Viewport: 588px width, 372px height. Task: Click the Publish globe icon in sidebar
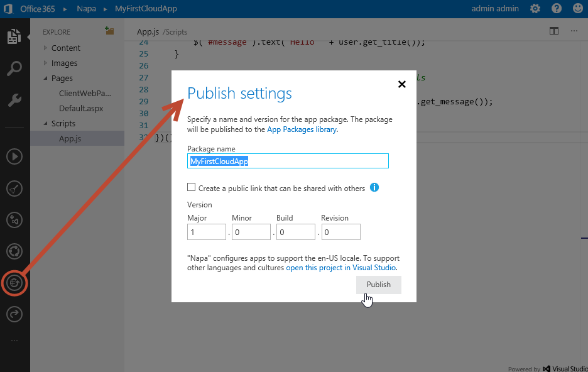pyautogui.click(x=14, y=283)
